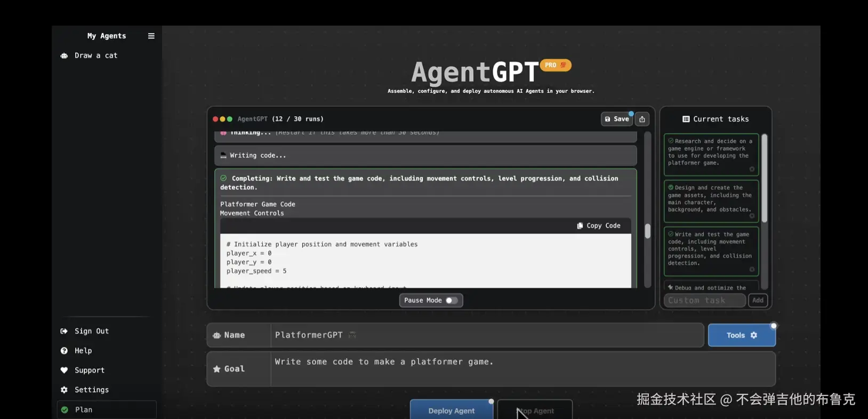The image size is (868, 419).
Task: Open the Tools settings
Action: (742, 335)
